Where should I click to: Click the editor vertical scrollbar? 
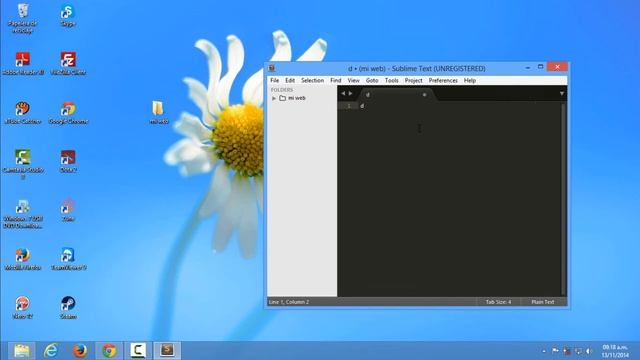(563, 198)
